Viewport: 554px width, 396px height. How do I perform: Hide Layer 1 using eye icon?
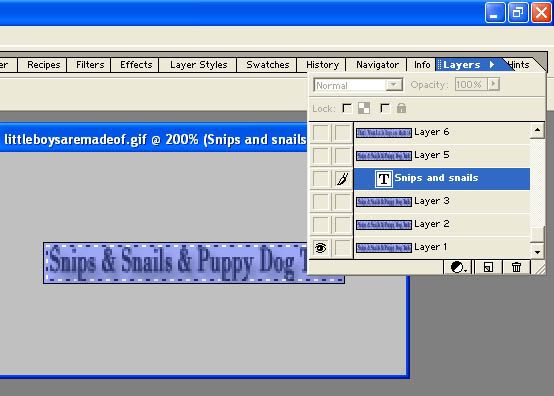coord(320,248)
